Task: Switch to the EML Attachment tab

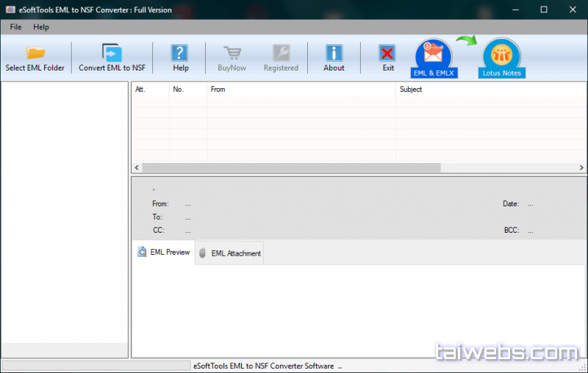Action: (x=229, y=253)
